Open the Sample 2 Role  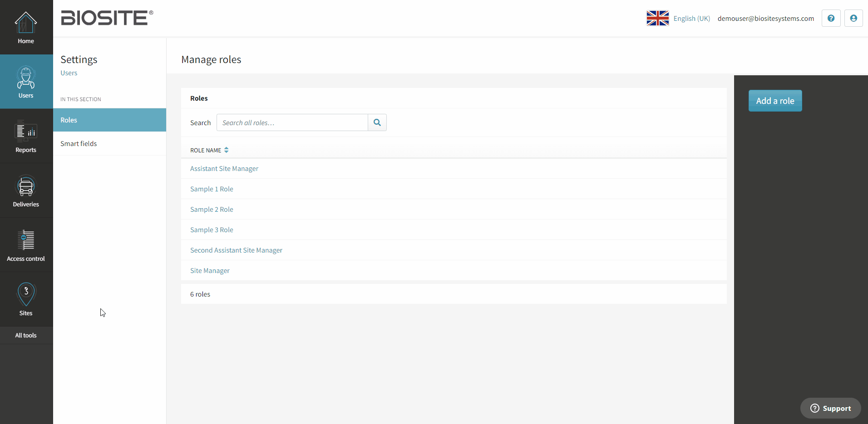pyautogui.click(x=212, y=210)
